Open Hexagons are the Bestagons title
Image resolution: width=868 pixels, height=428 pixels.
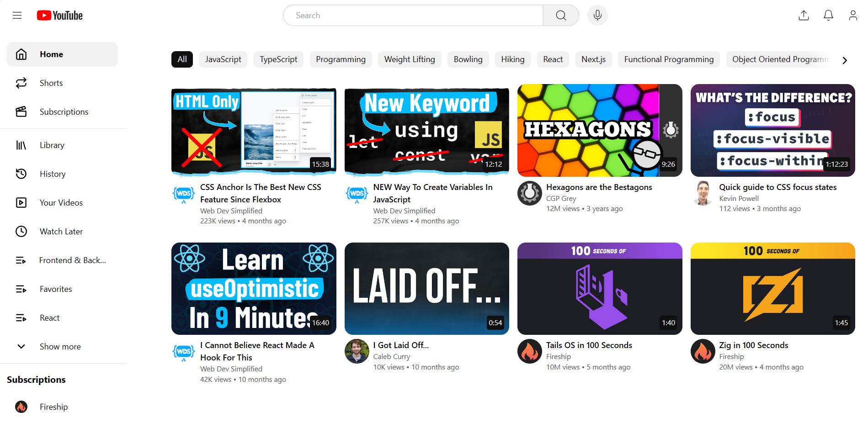pyautogui.click(x=599, y=187)
